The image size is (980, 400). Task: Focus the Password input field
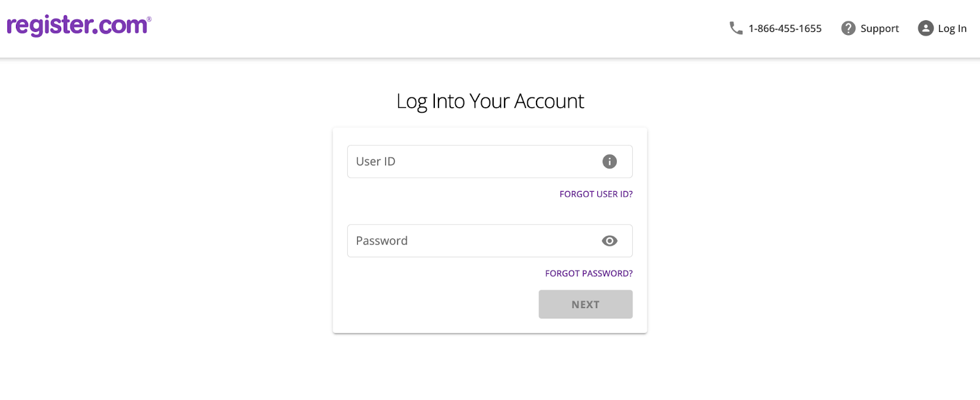click(466, 241)
